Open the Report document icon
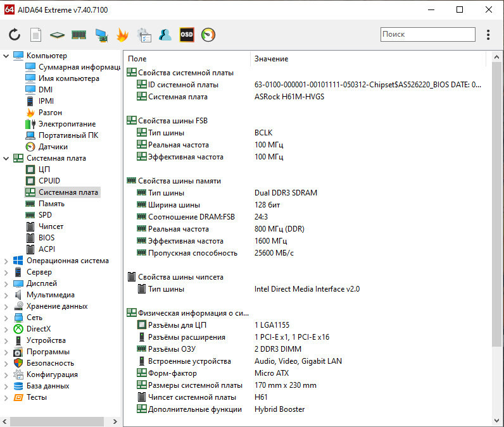 36,35
